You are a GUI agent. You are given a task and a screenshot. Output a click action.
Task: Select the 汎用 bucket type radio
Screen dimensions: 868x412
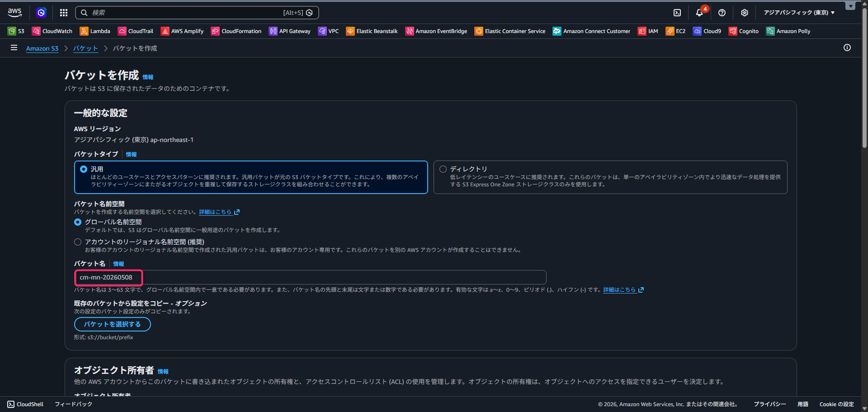pos(84,169)
